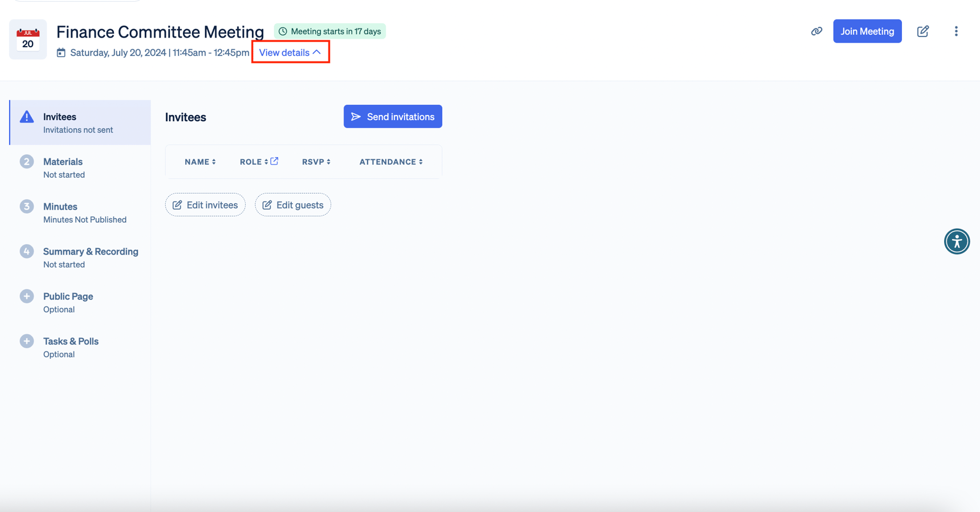The width and height of the screenshot is (980, 512).
Task: Click step 2 circle icon for Materials
Action: (x=27, y=162)
